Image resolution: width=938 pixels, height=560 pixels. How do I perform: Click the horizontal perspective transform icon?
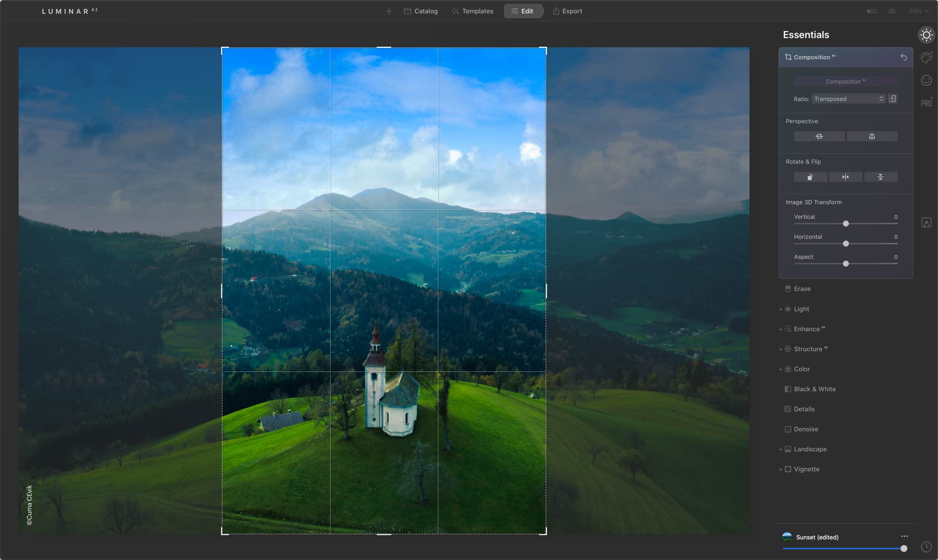click(x=819, y=136)
